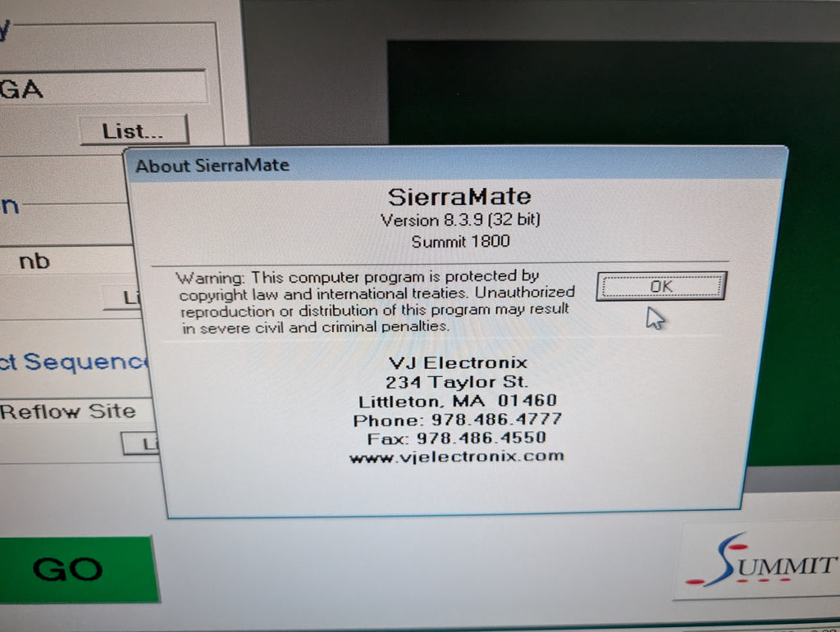
Task: Click the Summit 1800 label
Action: (460, 243)
